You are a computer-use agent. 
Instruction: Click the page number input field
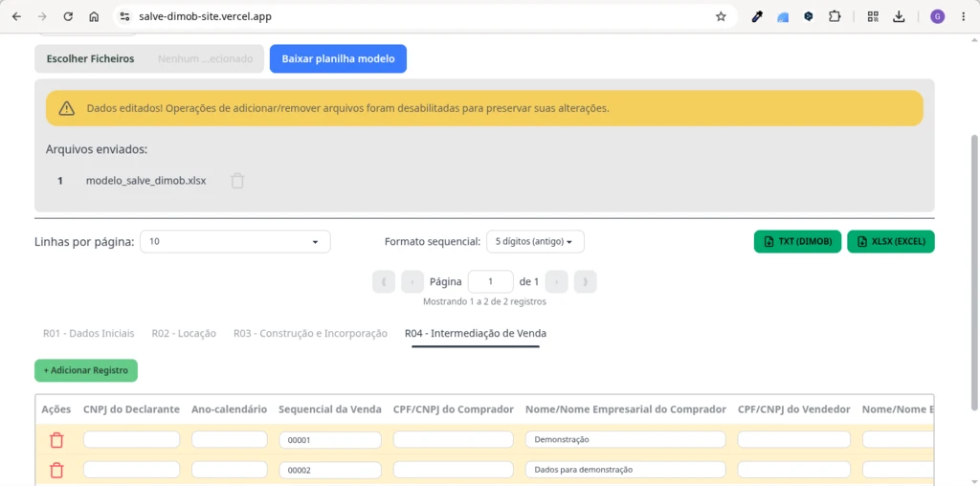(x=491, y=281)
